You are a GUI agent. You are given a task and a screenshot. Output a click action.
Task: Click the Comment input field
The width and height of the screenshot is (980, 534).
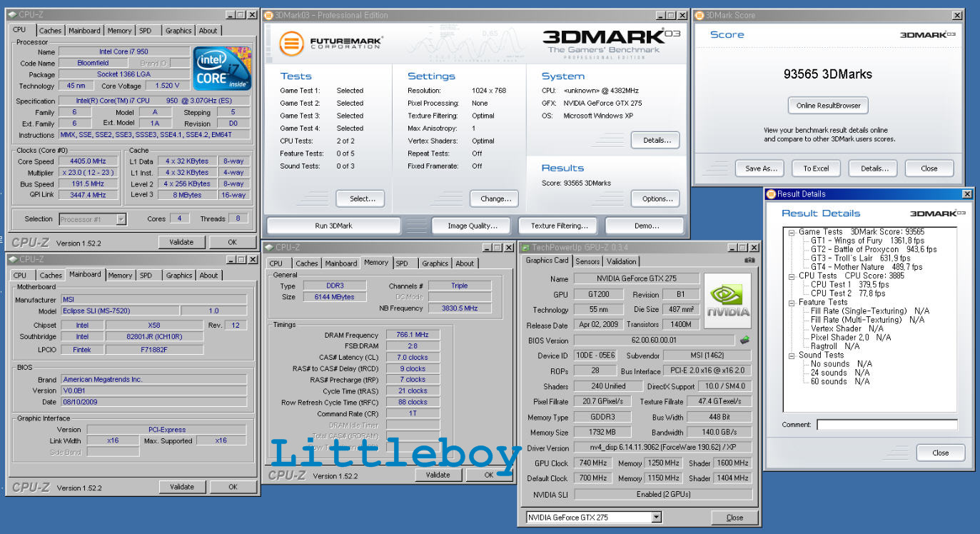click(886, 425)
